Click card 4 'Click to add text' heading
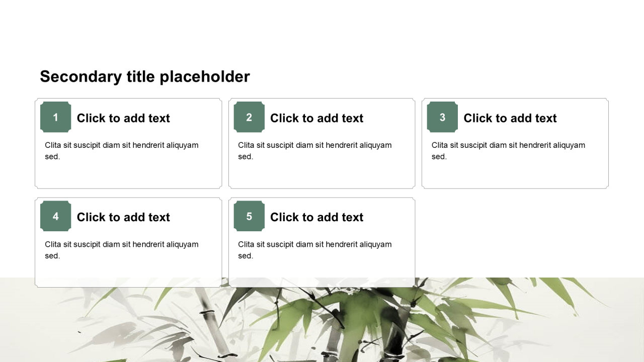Image resolution: width=644 pixels, height=362 pixels. 123,217
